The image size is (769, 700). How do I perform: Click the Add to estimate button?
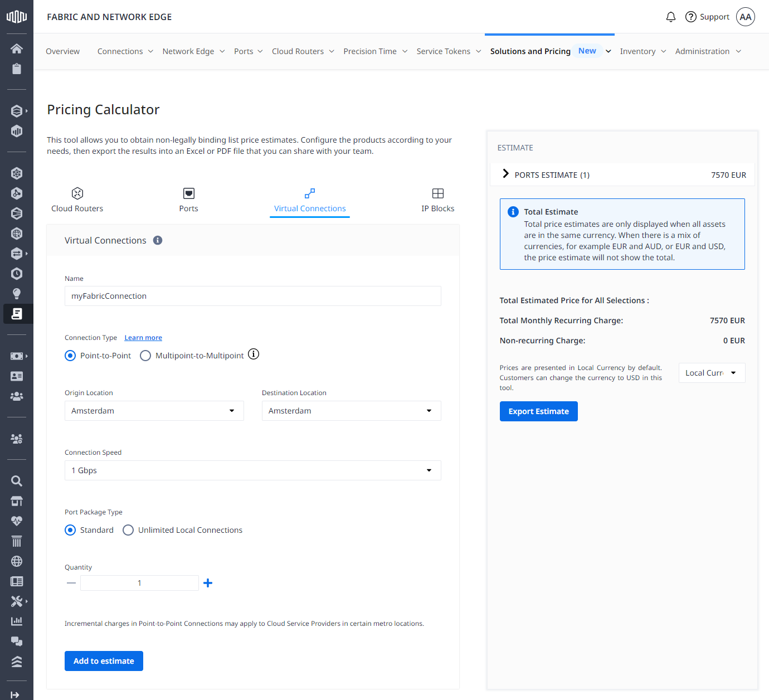(104, 661)
